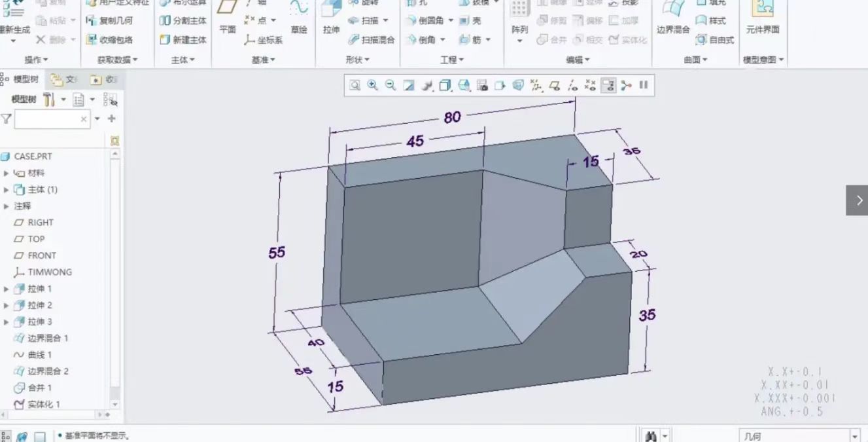Viewport: 868px width, 442px height.
Task: Open the Engineering (工程) group dropdown
Action: coord(452,60)
